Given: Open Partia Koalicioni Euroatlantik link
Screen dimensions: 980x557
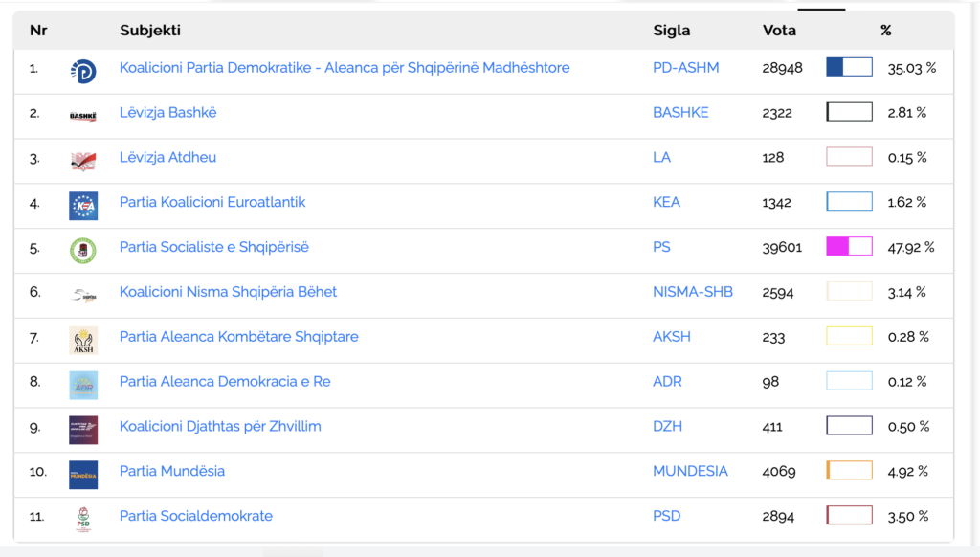Looking at the screenshot, I should (212, 202).
